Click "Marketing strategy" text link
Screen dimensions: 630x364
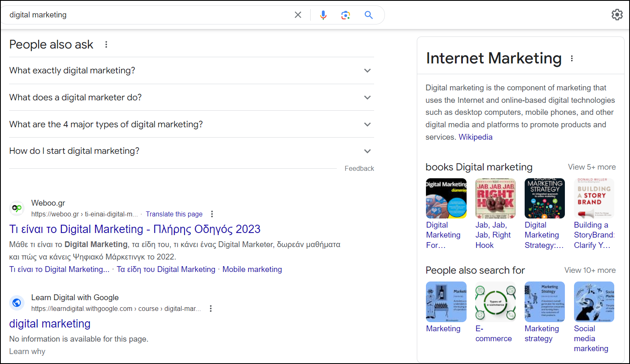click(x=542, y=334)
